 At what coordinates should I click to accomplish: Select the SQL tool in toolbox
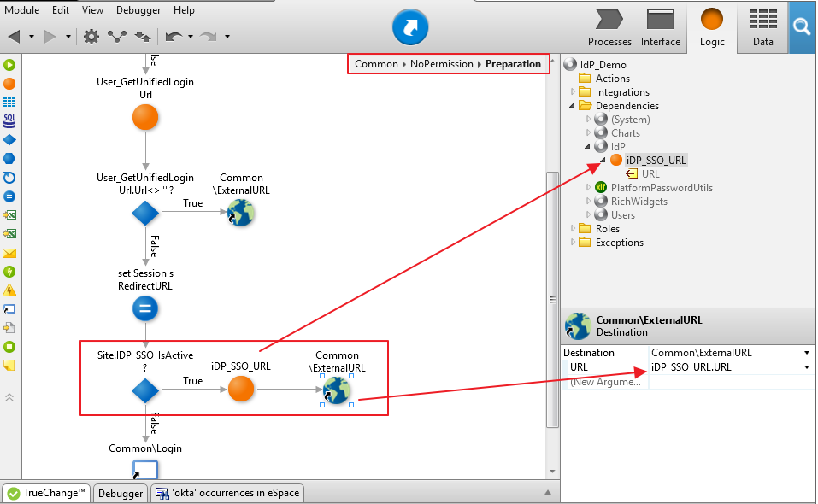[x=9, y=121]
